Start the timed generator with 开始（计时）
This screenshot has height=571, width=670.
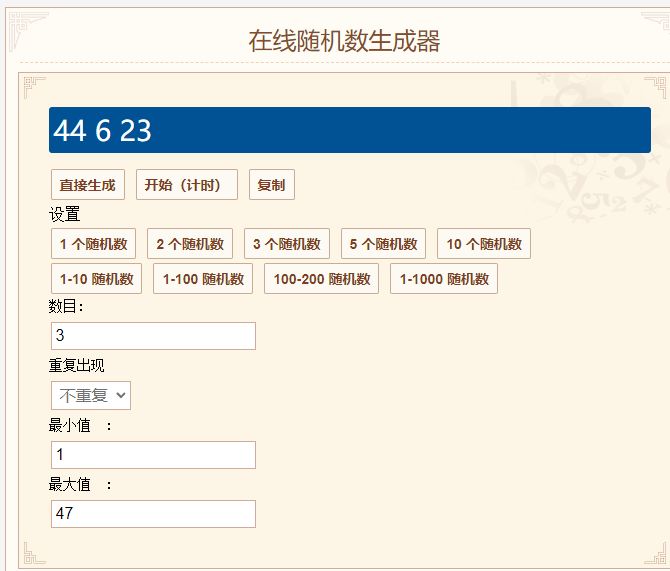click(187, 185)
